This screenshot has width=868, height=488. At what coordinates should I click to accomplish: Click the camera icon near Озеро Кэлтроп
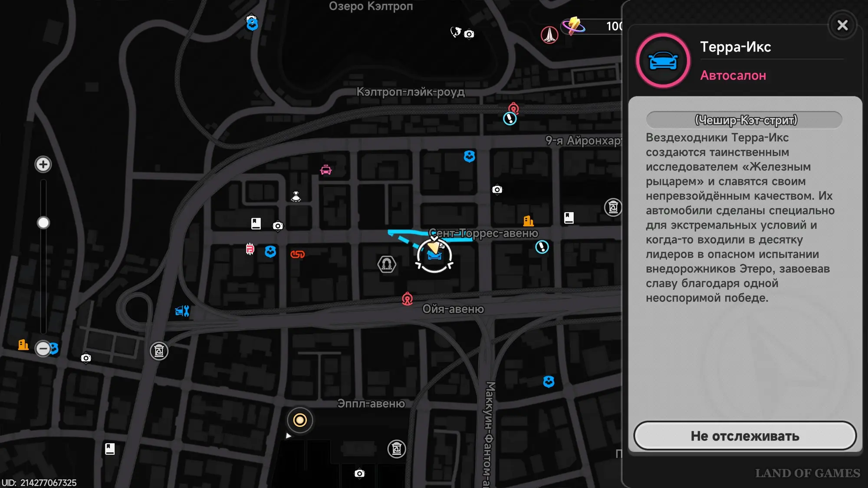click(469, 34)
